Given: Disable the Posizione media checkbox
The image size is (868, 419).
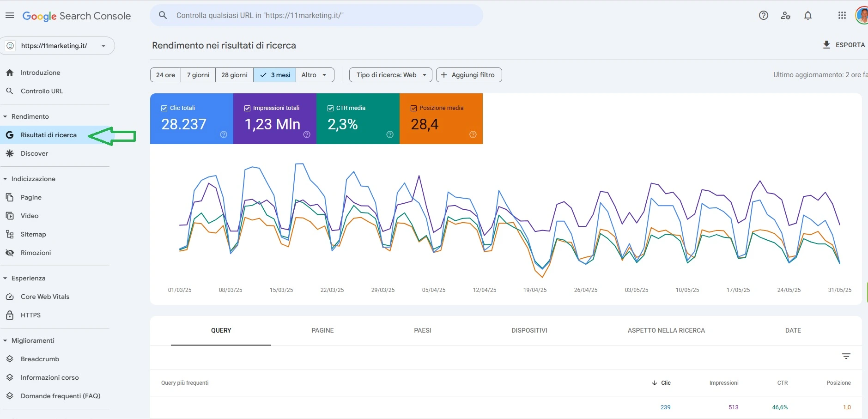Looking at the screenshot, I should pos(413,108).
